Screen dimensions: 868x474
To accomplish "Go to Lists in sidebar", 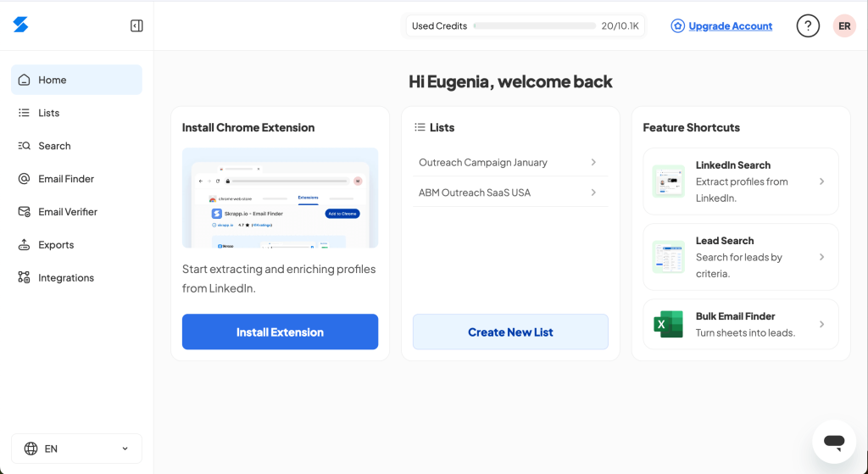I will click(x=76, y=113).
